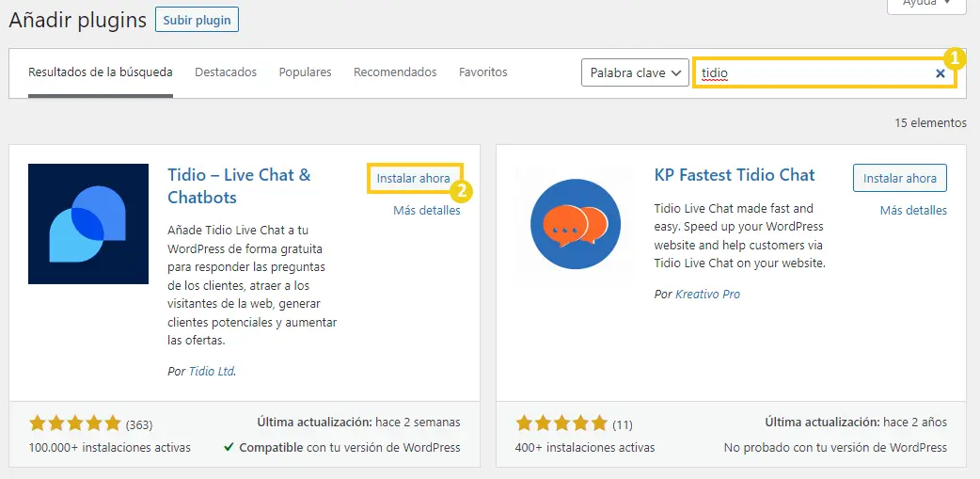This screenshot has height=479, width=980.
Task: Open the Kreativo Pro author link
Action: click(707, 294)
